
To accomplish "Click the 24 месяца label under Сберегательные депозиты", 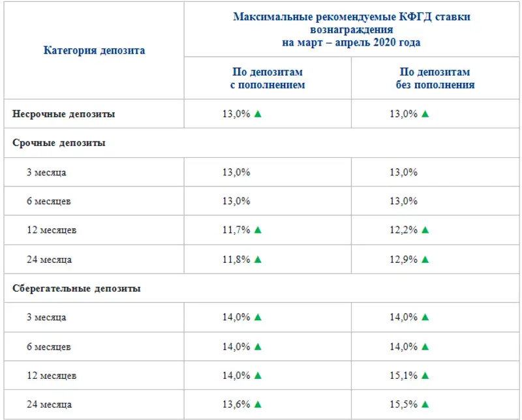I will coord(49,404).
